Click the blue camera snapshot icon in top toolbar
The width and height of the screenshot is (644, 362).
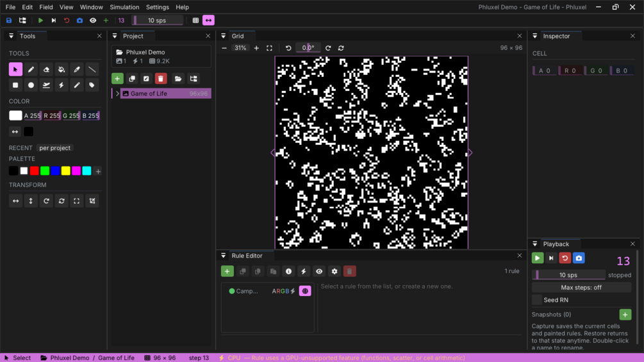(x=79, y=20)
